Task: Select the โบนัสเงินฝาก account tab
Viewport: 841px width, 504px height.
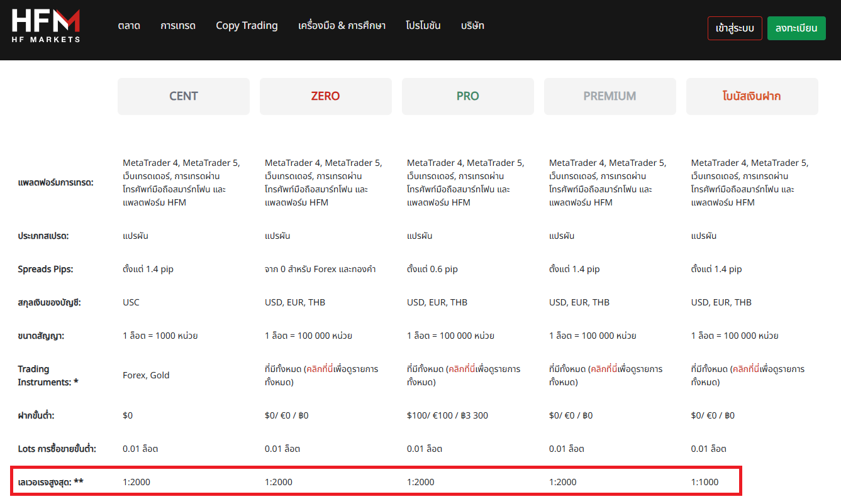Action: click(x=752, y=96)
